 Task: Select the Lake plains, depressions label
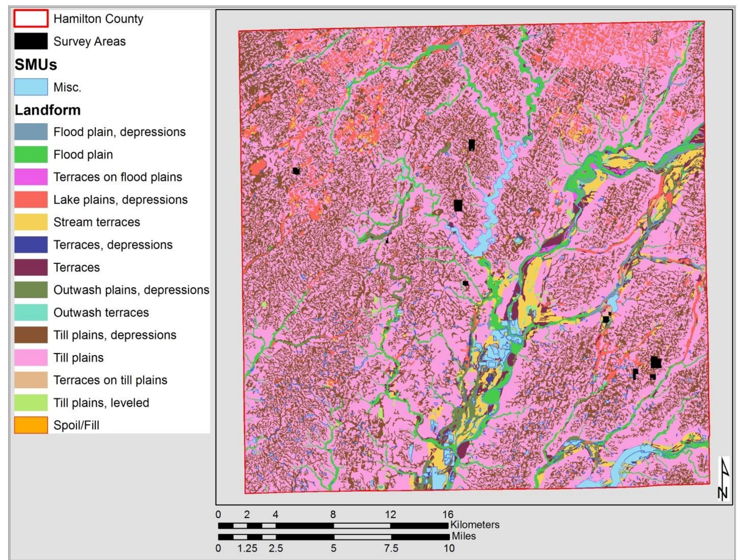coord(121,200)
